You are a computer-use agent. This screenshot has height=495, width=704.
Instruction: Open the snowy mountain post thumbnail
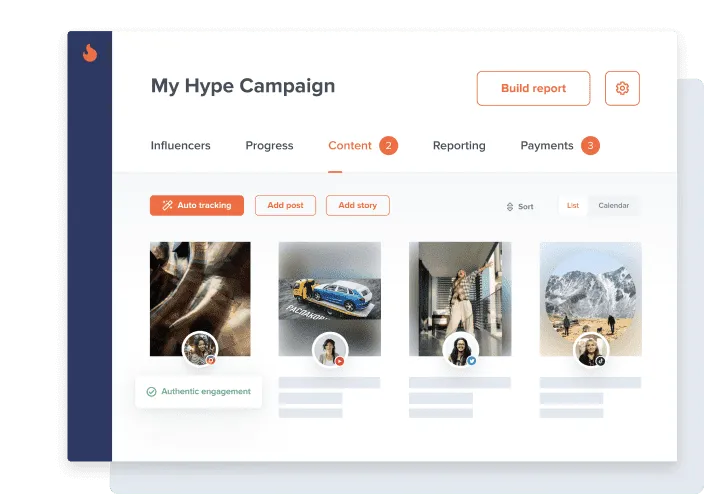click(x=590, y=299)
